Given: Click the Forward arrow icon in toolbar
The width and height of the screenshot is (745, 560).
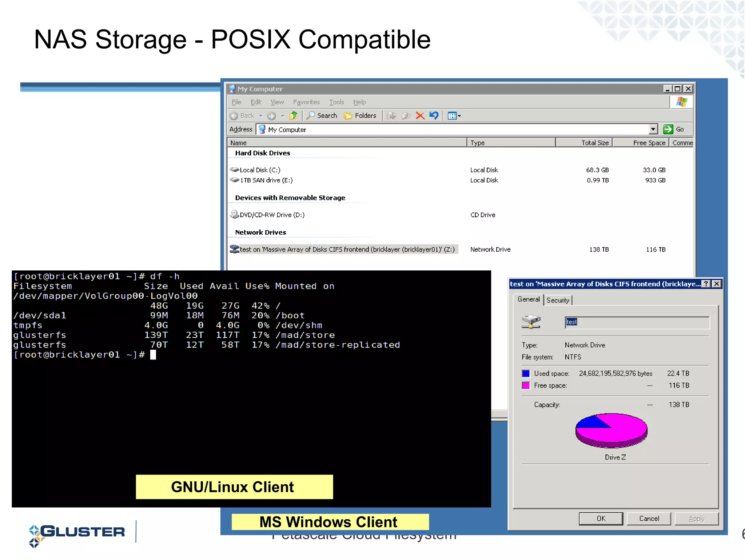Looking at the screenshot, I should (271, 116).
